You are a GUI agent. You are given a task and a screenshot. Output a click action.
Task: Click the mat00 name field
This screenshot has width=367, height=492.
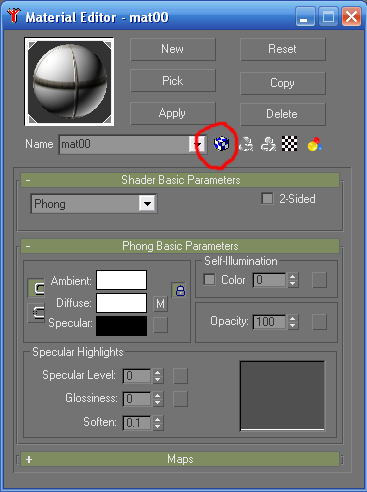(x=124, y=144)
